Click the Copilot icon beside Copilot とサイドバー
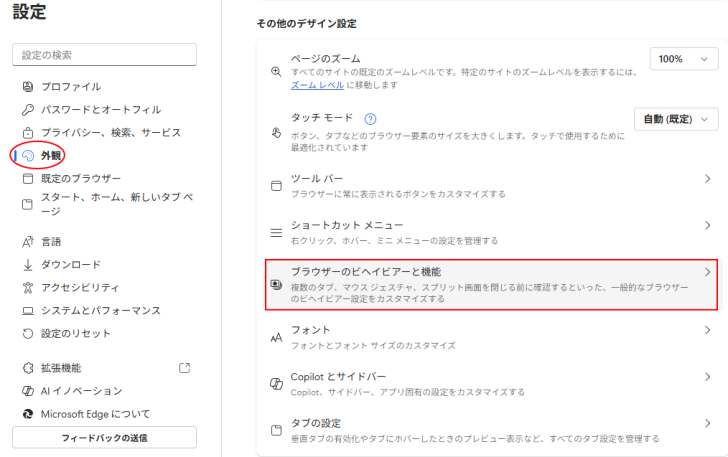This screenshot has height=457, width=728. click(x=276, y=384)
